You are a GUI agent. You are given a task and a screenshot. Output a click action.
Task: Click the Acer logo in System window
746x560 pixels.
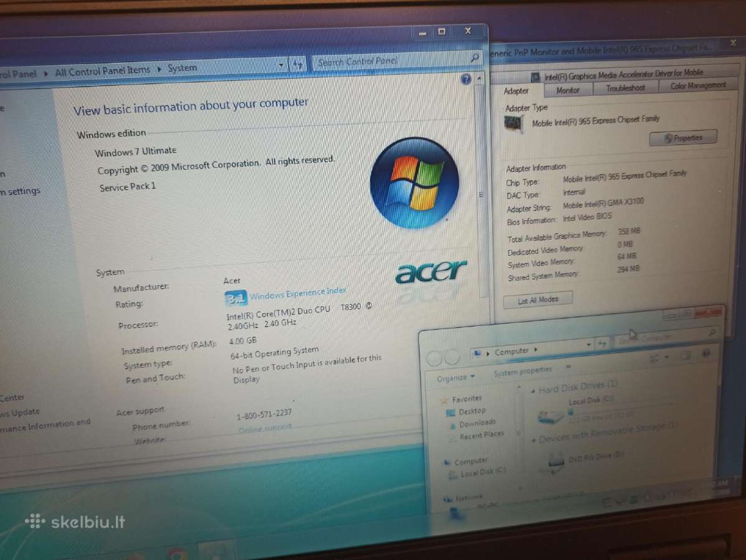(430, 271)
